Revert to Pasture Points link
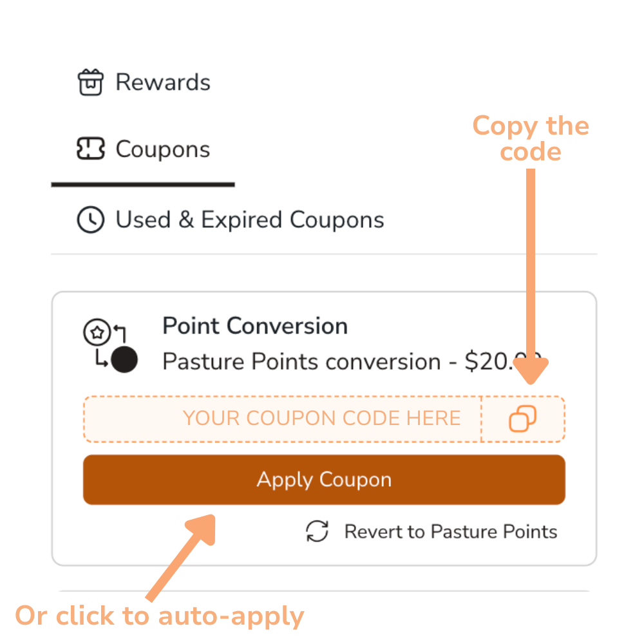 (451, 532)
